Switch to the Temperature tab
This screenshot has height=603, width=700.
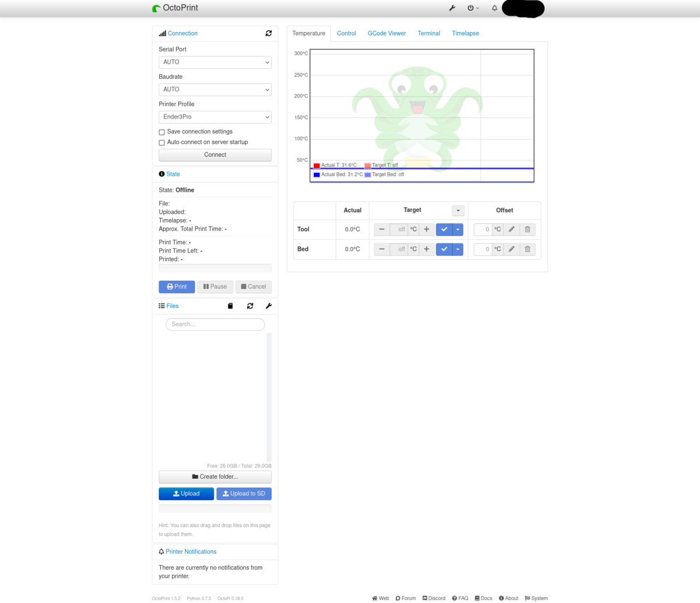tap(309, 33)
